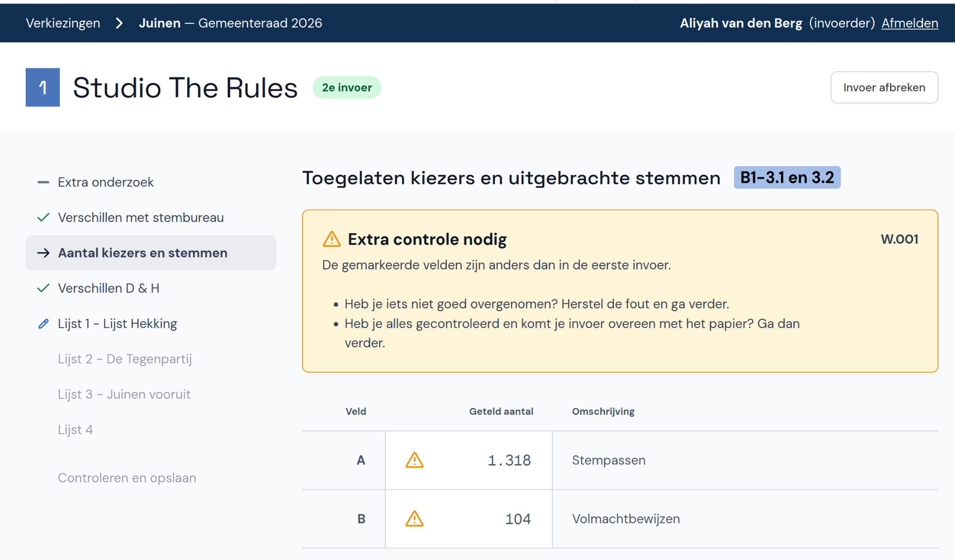This screenshot has height=560, width=955.
Task: Click the warning triangle next to Volmachtbewijzen count
Action: tap(415, 519)
